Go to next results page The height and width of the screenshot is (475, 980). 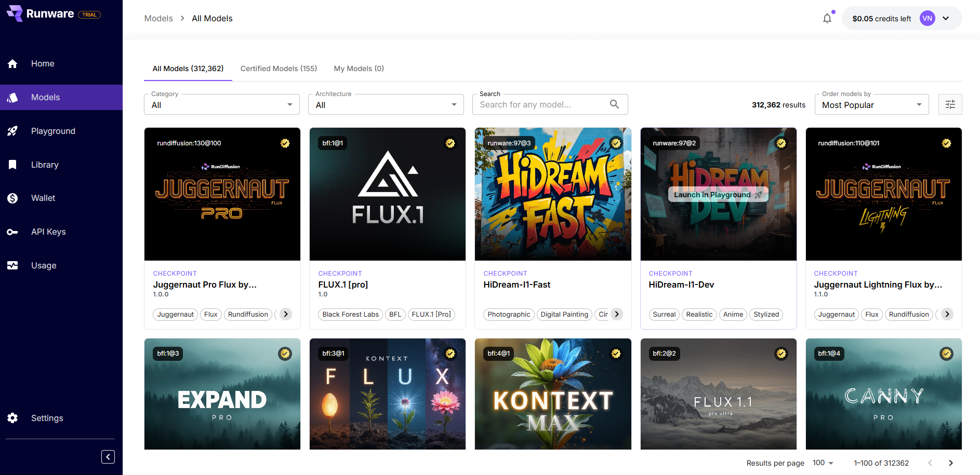[951, 463]
